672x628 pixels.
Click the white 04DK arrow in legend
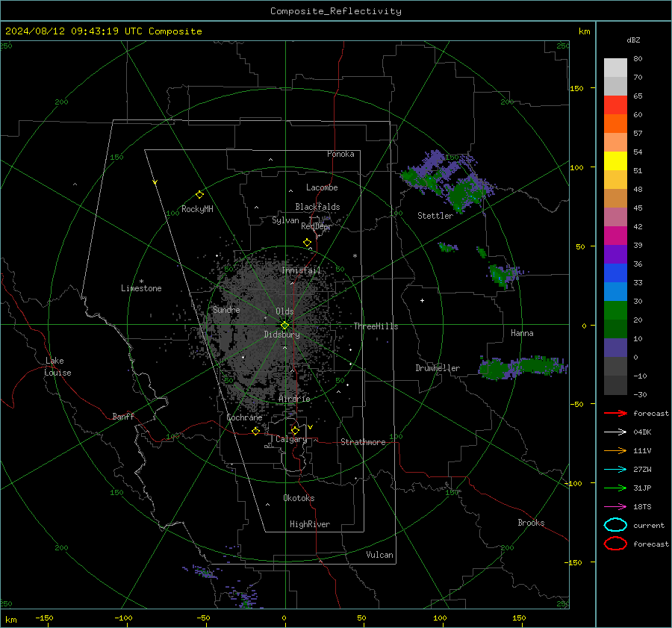click(615, 432)
